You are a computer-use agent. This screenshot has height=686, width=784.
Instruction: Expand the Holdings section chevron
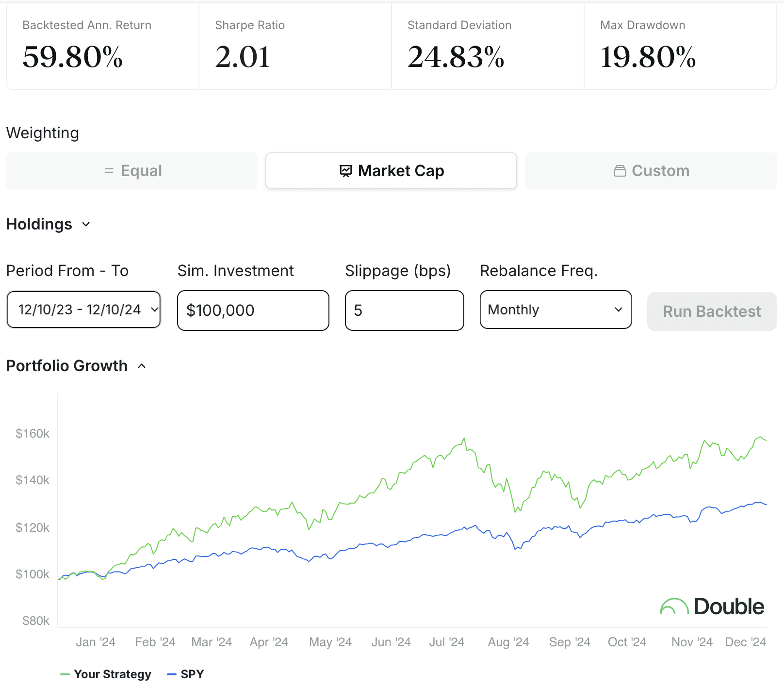tap(86, 224)
